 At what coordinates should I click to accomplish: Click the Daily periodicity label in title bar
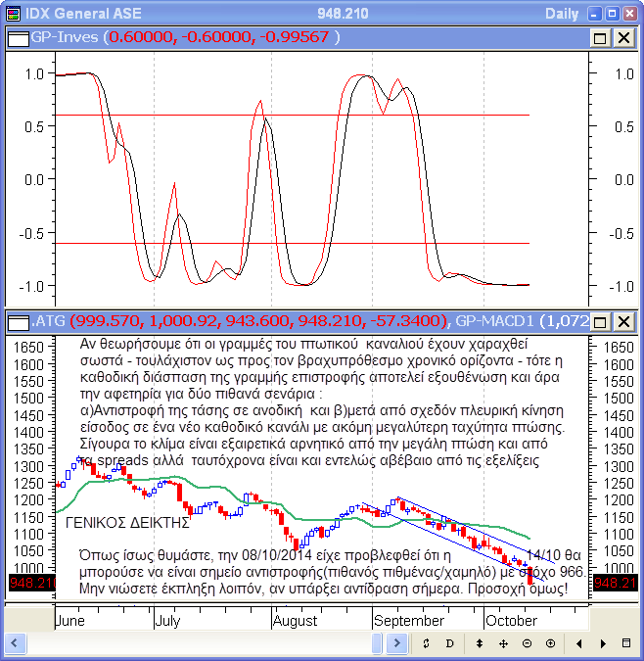[x=561, y=14]
